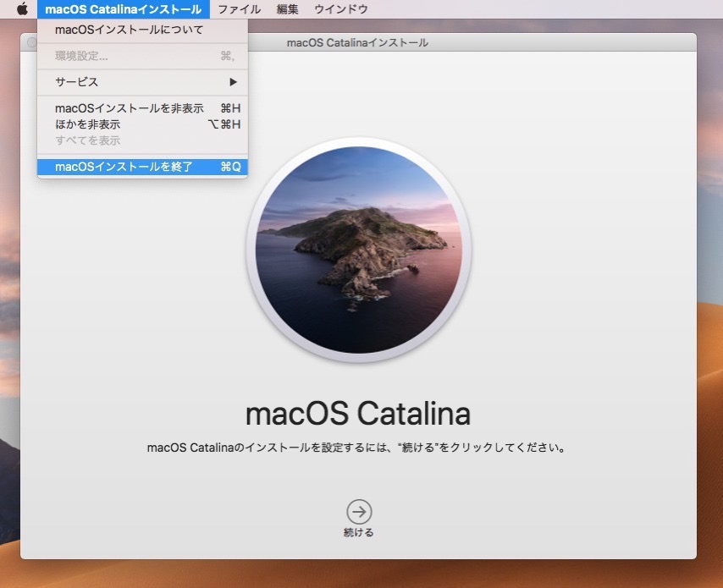Click the Catalina island image
Screen dimensions: 723x588
359,250
